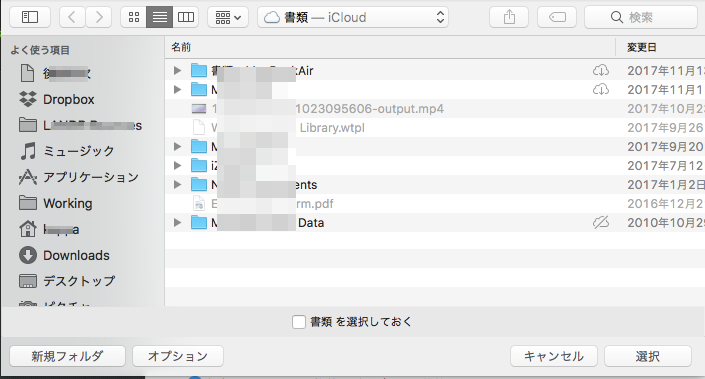Open the Working folder in sidebar

pos(56,203)
